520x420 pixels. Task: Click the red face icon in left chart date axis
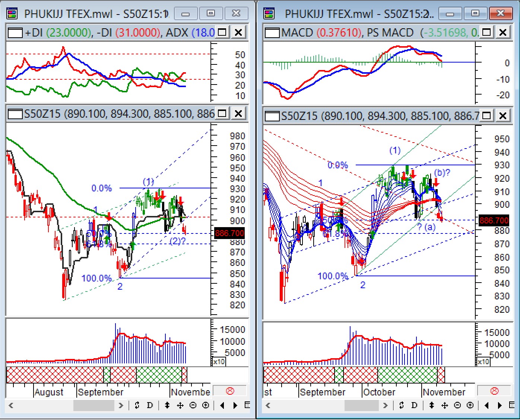pos(230,391)
